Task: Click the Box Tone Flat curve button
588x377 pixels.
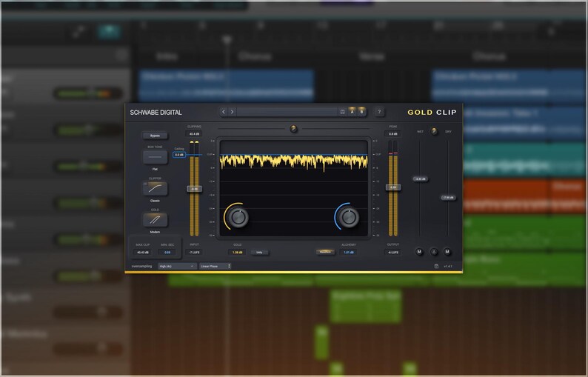Action: (x=155, y=157)
